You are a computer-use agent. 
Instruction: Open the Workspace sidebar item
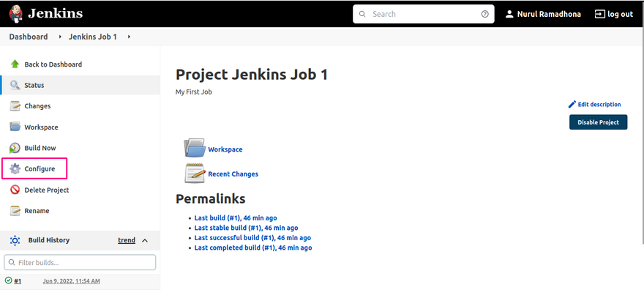(x=41, y=127)
